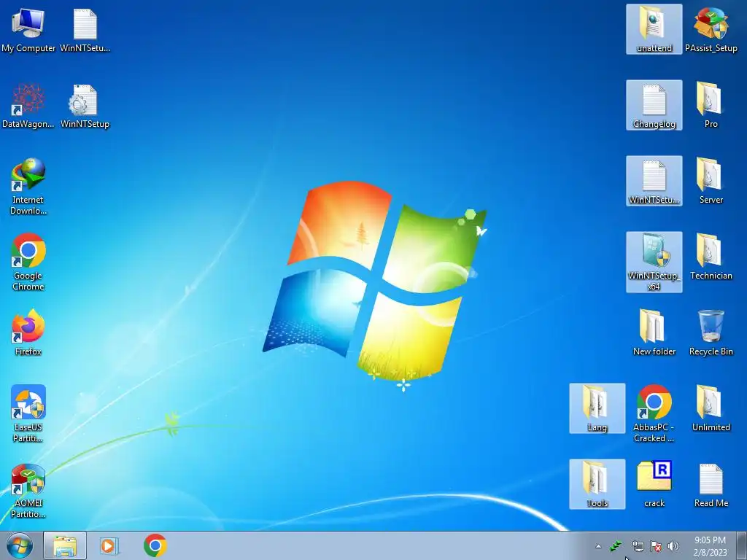The height and width of the screenshot is (560, 747).
Task: Select the Pro folder
Action: (x=711, y=106)
